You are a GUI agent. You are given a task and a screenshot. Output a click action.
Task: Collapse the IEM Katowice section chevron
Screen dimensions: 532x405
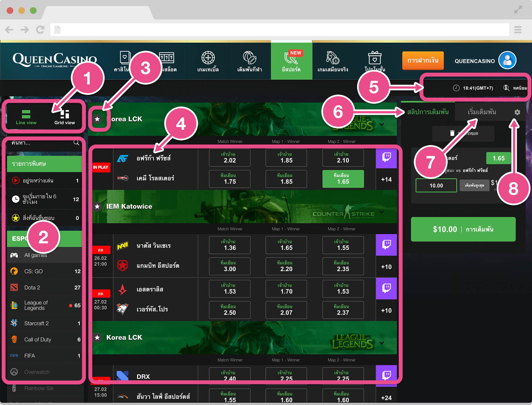[382, 212]
